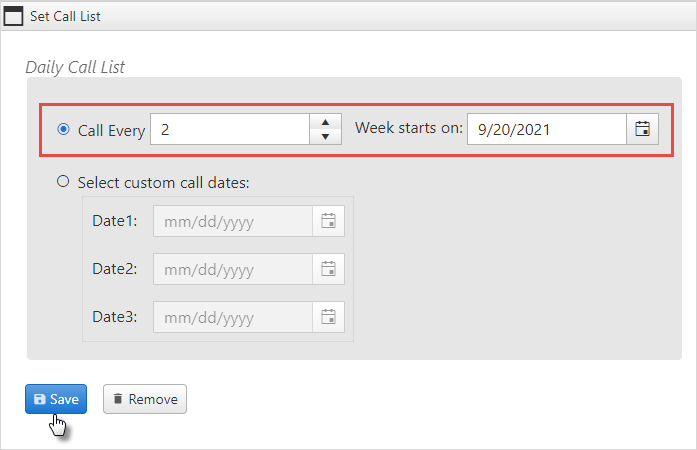
Task: Click the Select custom call dates label
Action: pyautogui.click(x=164, y=183)
